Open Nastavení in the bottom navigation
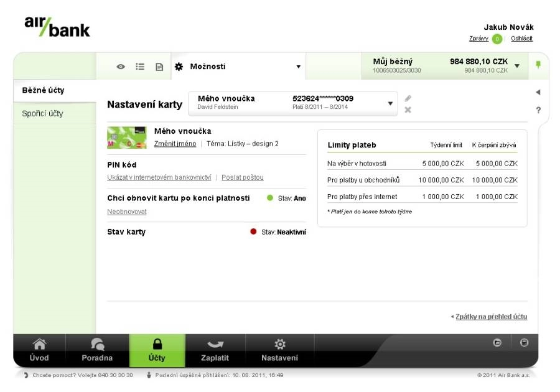This screenshot has height=392, width=560. point(279,350)
